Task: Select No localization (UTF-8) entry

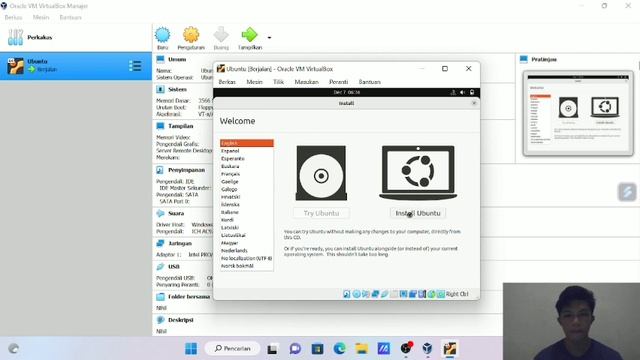Action: (247, 258)
